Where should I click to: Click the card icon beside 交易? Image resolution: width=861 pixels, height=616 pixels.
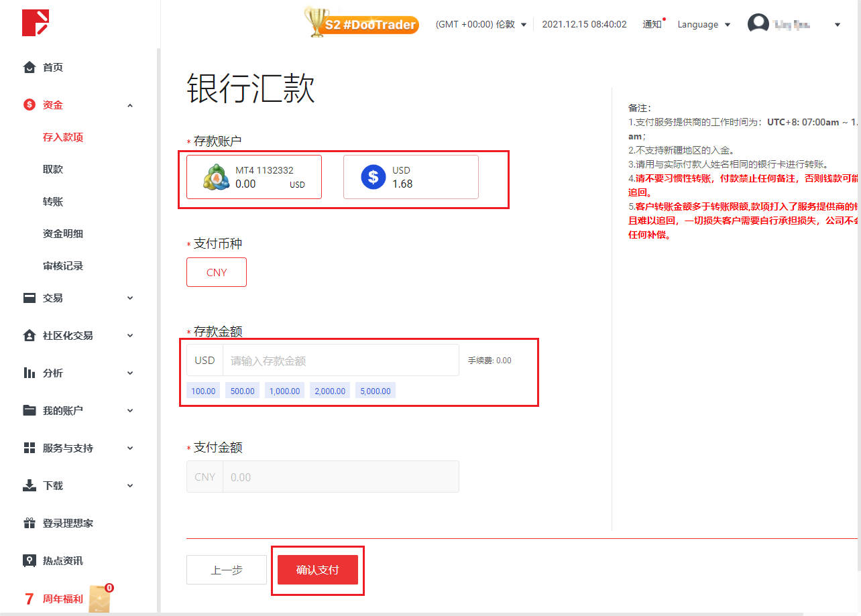[29, 298]
